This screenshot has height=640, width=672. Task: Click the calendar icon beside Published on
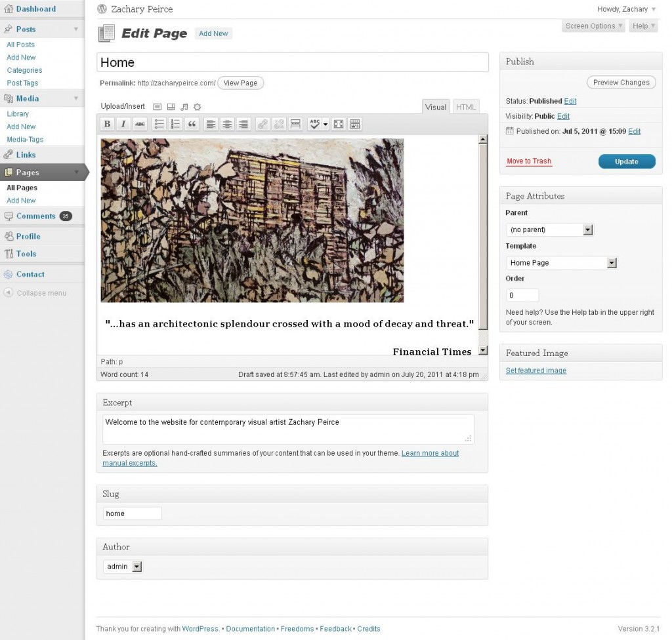(x=509, y=131)
